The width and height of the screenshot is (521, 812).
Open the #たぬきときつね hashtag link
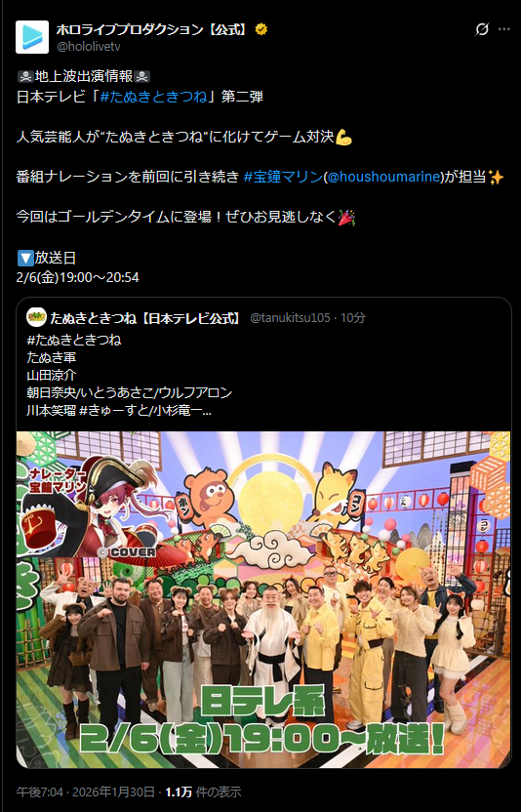[153, 97]
